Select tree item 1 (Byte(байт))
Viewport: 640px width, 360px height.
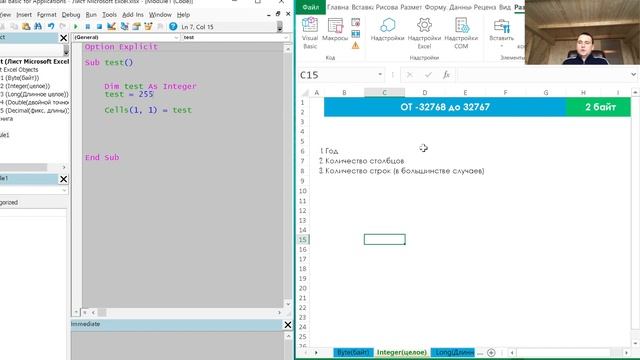tap(20, 78)
